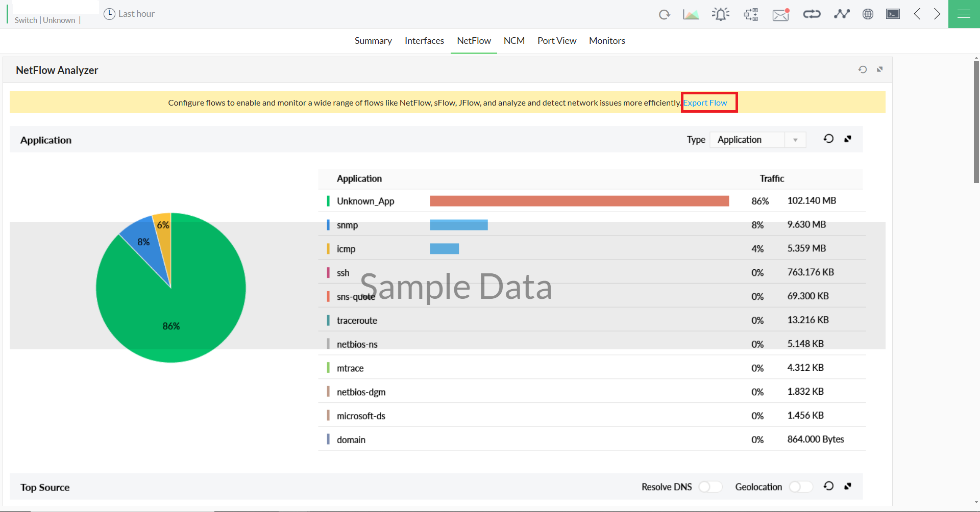This screenshot has width=980, height=512.
Task: Click the globe icon in the toolbar
Action: point(868,14)
